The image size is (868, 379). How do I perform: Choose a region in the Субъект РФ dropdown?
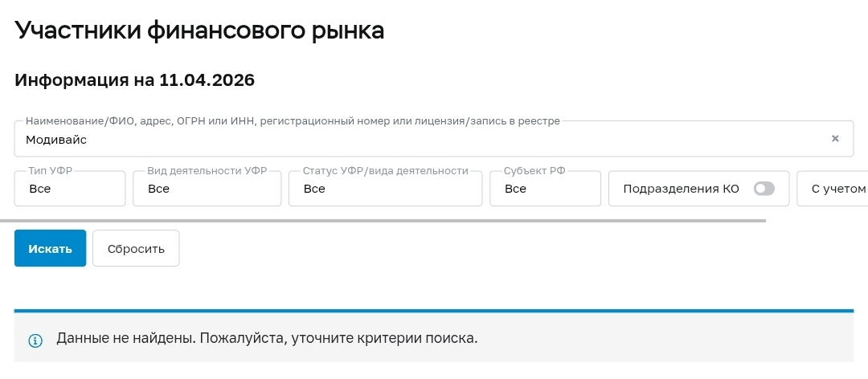point(545,189)
